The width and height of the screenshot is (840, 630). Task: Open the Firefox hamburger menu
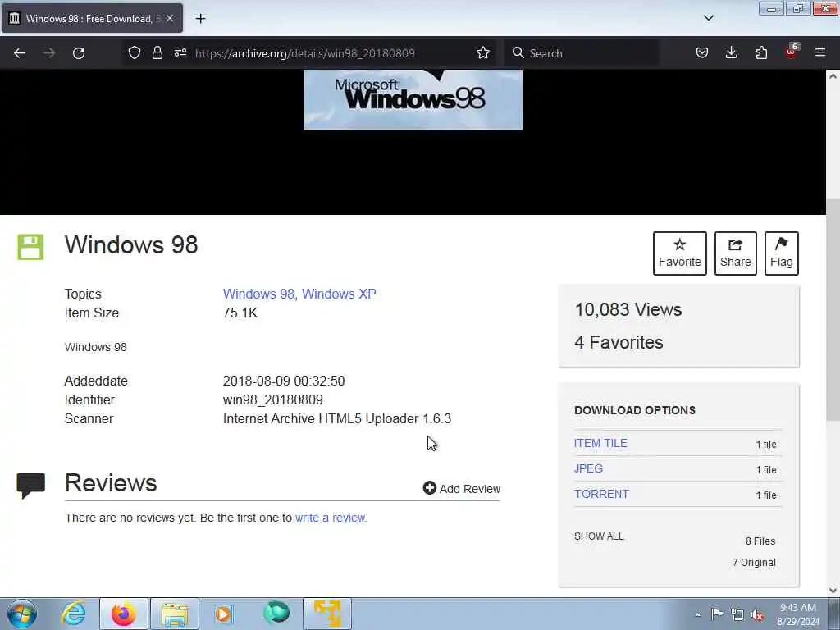820,52
